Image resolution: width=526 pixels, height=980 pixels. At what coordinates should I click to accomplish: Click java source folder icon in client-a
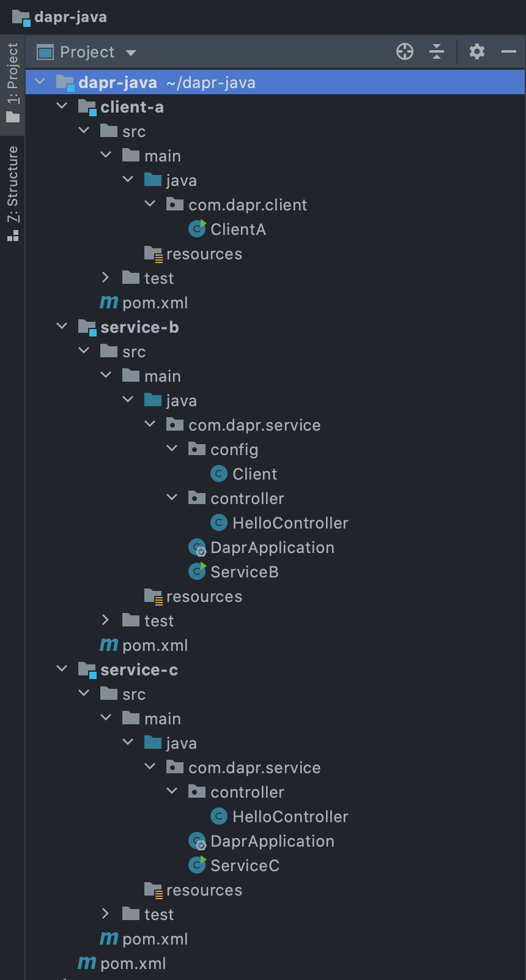(x=153, y=179)
